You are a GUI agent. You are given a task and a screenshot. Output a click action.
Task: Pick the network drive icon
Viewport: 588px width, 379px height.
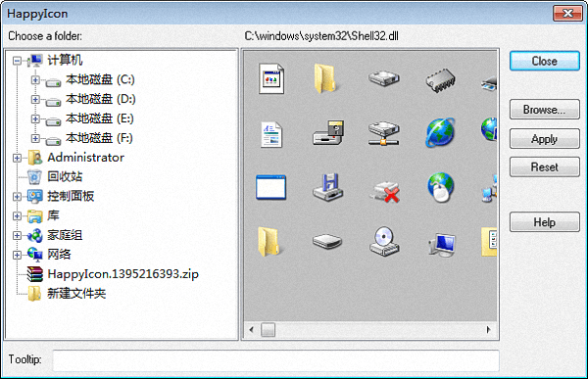click(383, 133)
